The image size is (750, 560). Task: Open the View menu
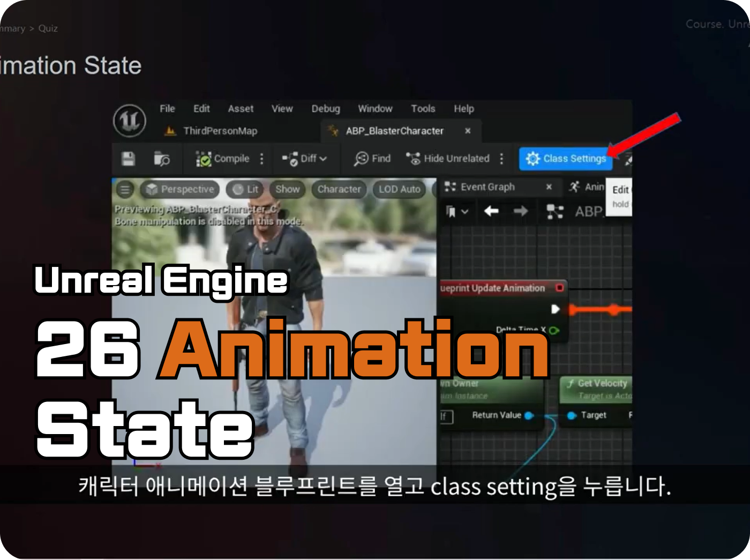282,109
